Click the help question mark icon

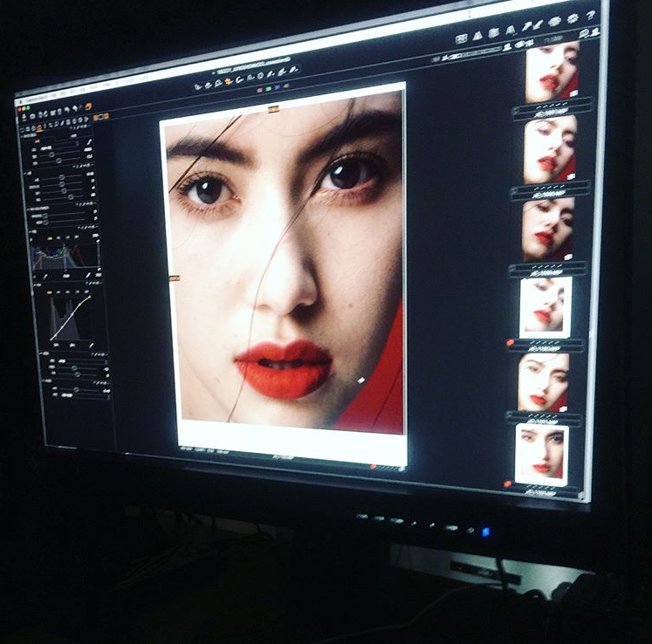pyautogui.click(x=591, y=16)
